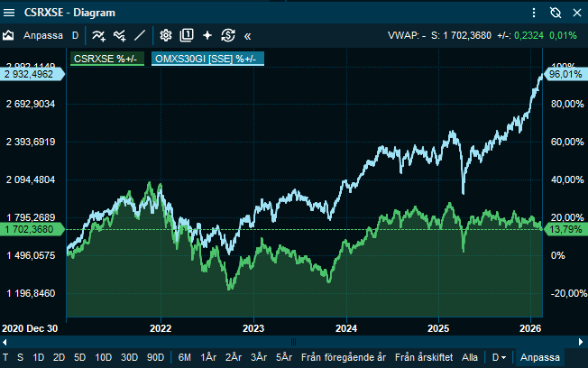588x368 pixels.
Task: Click the add comparison instrument icon
Action: (x=118, y=36)
